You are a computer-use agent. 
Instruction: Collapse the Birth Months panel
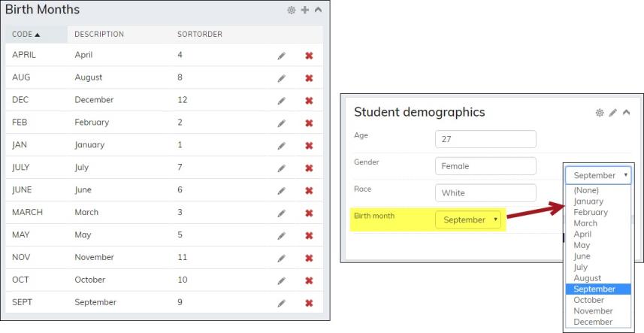[x=318, y=11]
